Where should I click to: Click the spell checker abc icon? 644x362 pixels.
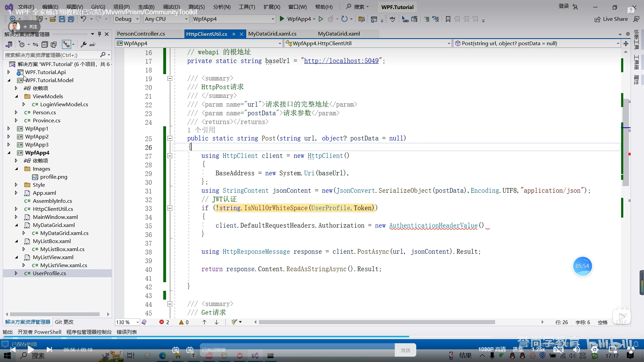click(392, 19)
